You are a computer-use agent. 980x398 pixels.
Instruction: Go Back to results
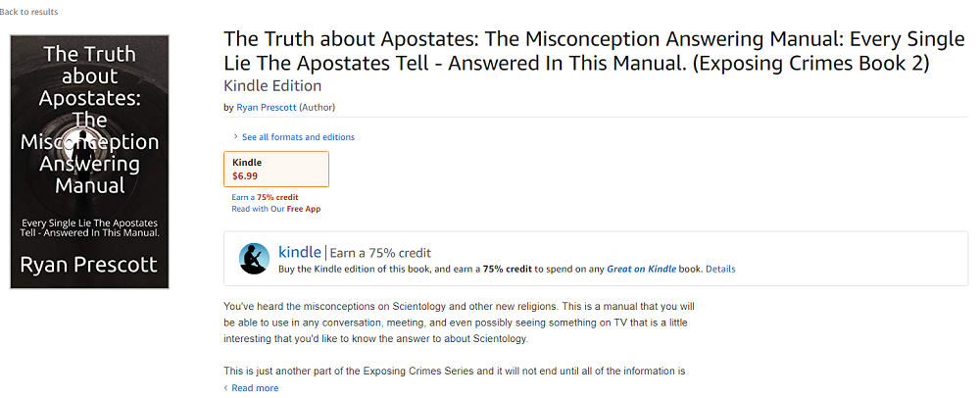pyautogui.click(x=29, y=12)
